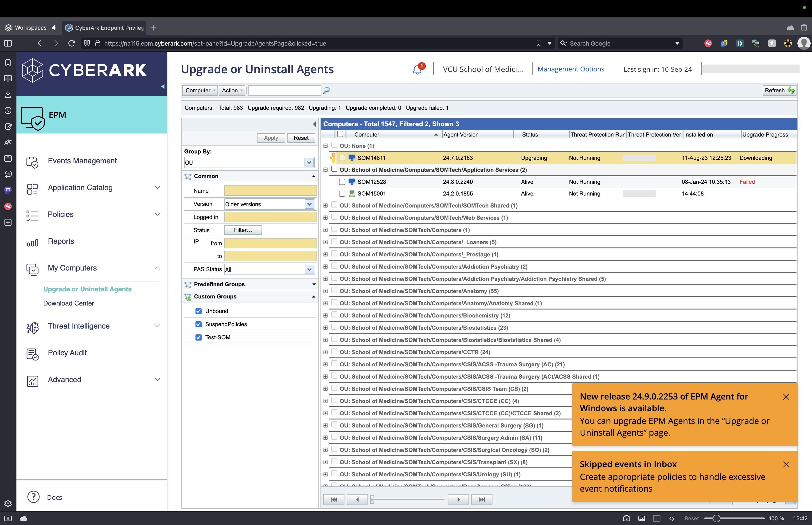
Task: Open the Policy Audit page
Action: [x=67, y=353]
